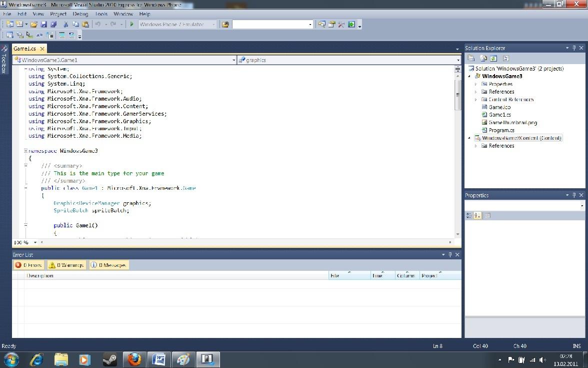The image size is (588, 368).
Task: Open the Edit menu
Action: pyautogui.click(x=22, y=14)
